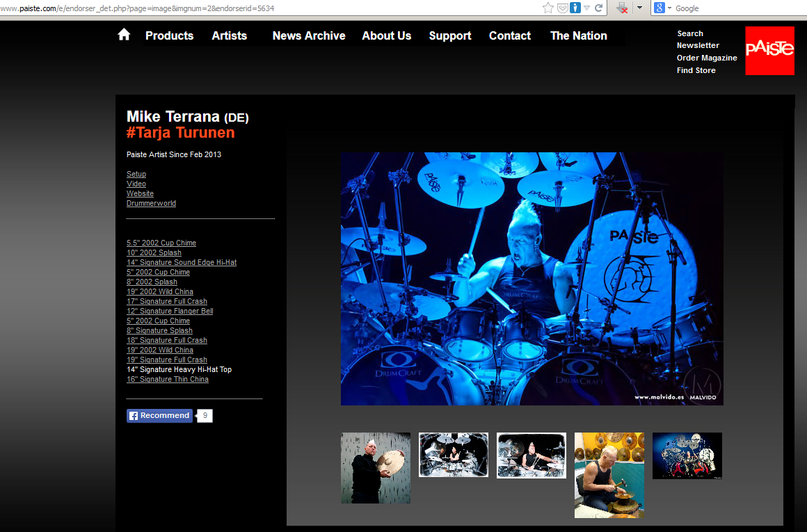Select the third thumbnail of drummer playing
807x532 pixels.
click(531, 456)
